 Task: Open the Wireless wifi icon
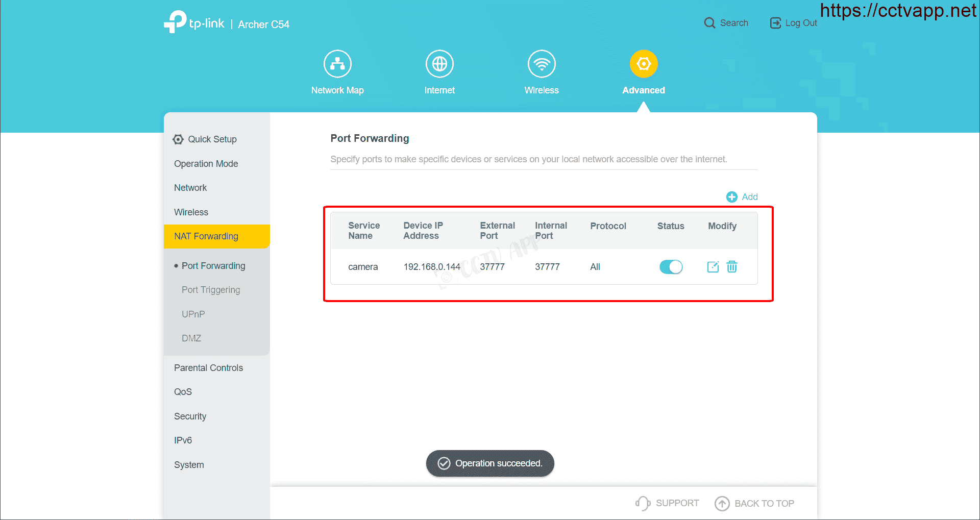[x=542, y=64]
